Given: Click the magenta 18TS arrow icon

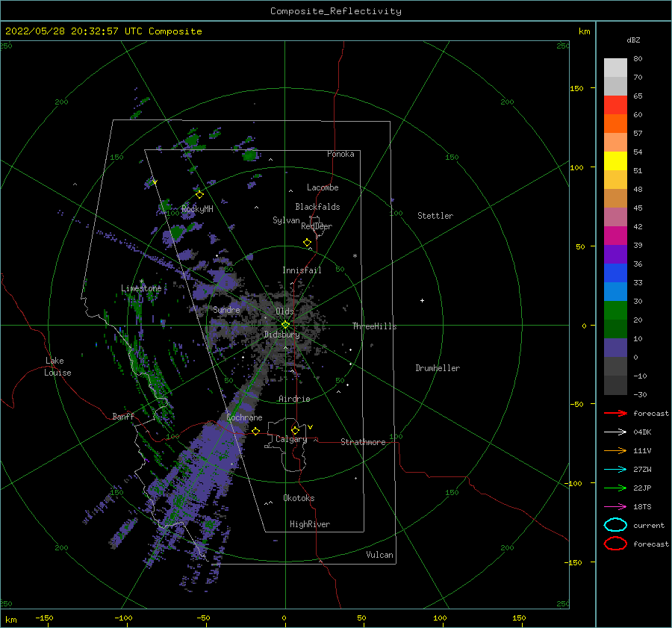Looking at the screenshot, I should (615, 507).
